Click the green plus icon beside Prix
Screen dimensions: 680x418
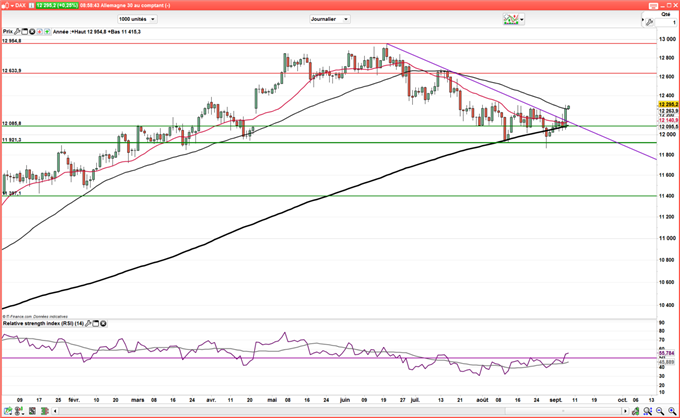pos(47,32)
